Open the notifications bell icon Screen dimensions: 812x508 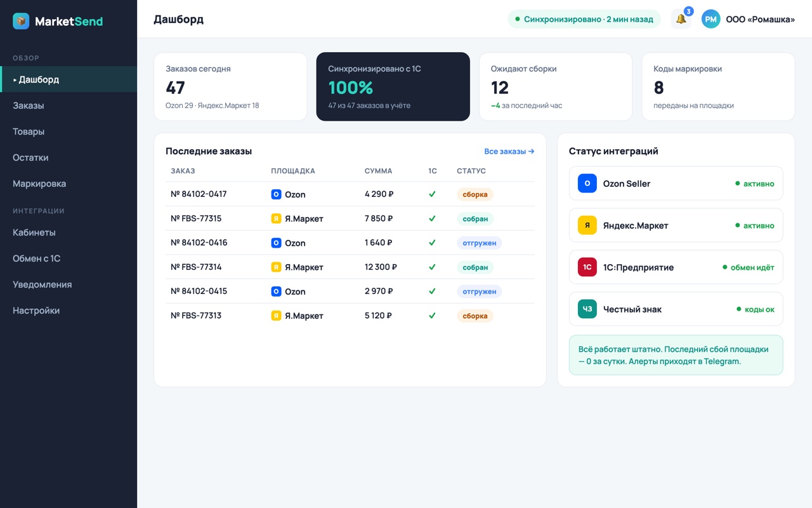(681, 19)
